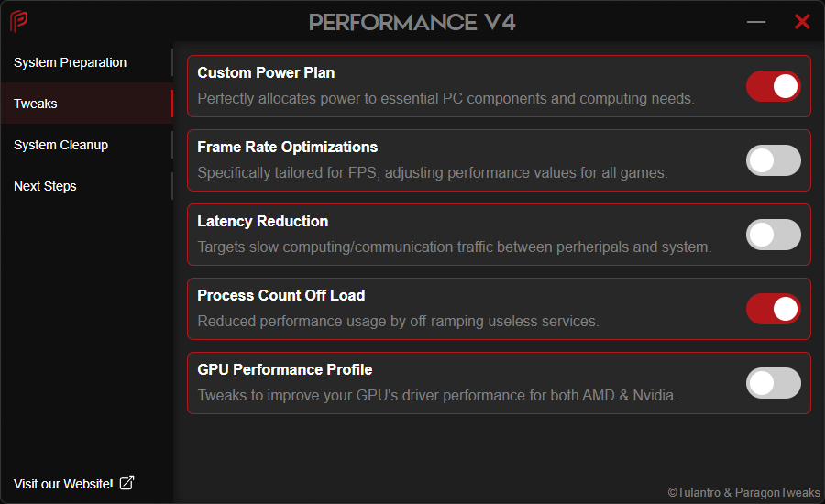The height and width of the screenshot is (504, 825).
Task: Click the Frame Rate Optimizations description text
Action: pos(432,172)
